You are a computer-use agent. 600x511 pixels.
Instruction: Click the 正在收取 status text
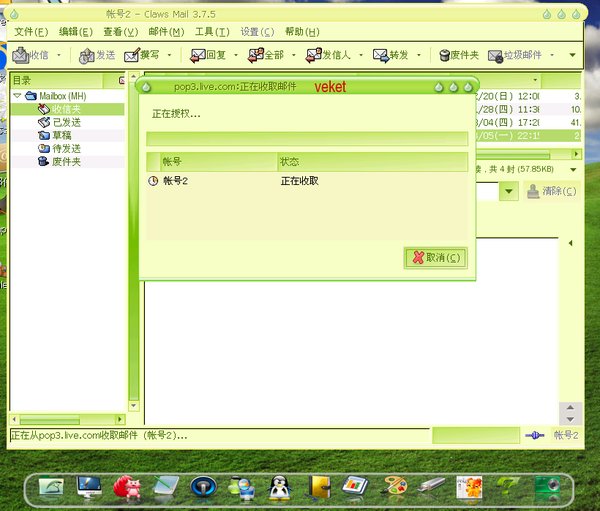point(300,181)
